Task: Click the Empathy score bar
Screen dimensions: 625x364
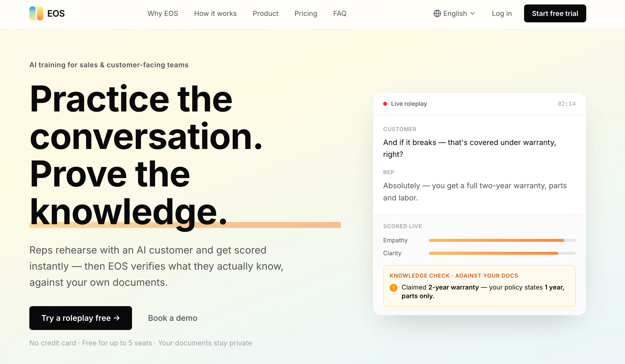Action: (502, 240)
